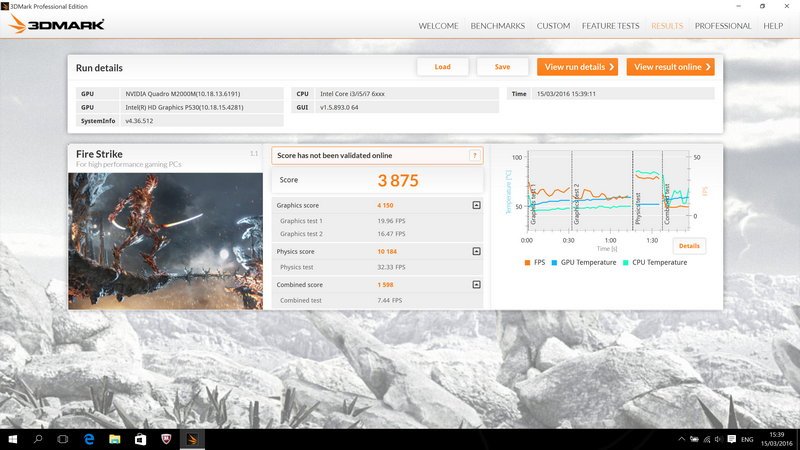Open File Explorer from the taskbar
Screen dimensions: 800x450
point(114,439)
